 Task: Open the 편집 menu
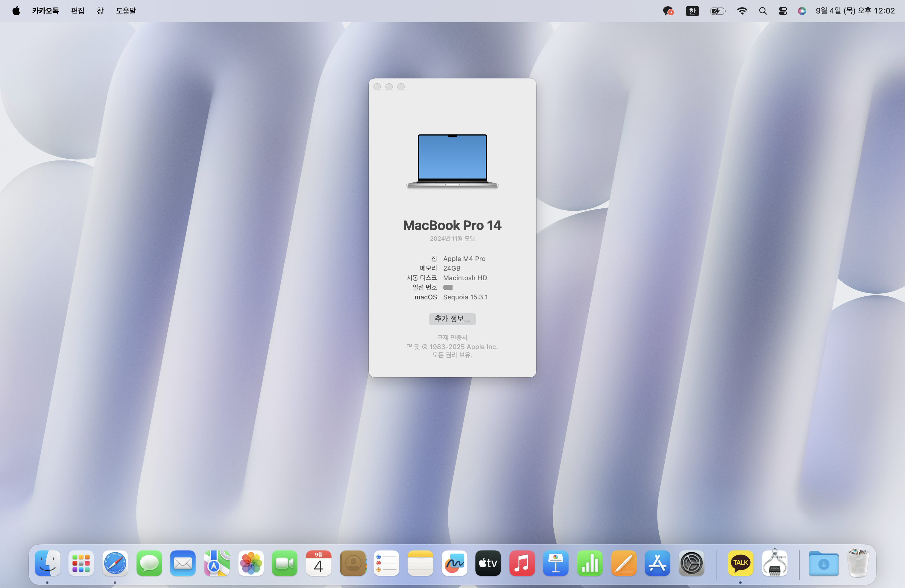pyautogui.click(x=78, y=11)
